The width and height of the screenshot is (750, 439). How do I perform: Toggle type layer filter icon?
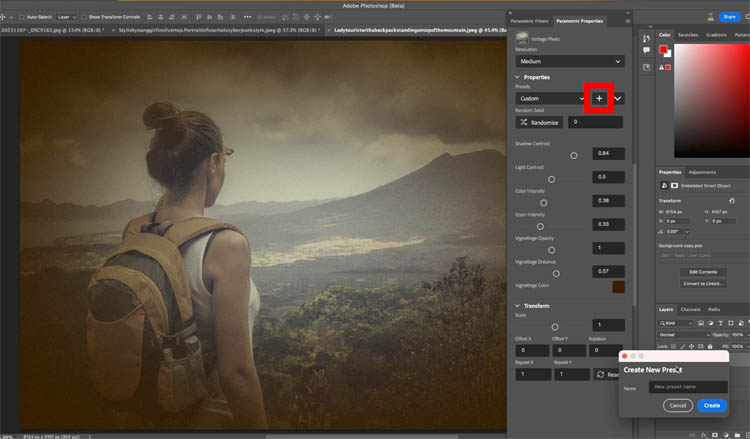point(721,323)
